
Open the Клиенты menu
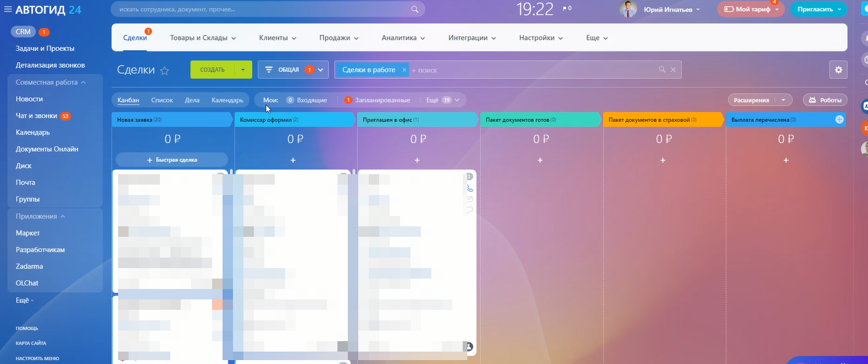(277, 38)
